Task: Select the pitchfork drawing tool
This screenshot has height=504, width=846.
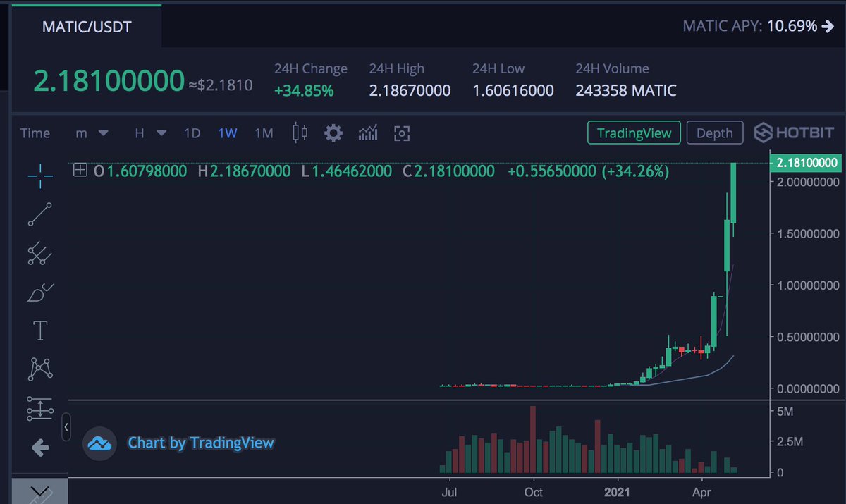Action: coord(40,253)
